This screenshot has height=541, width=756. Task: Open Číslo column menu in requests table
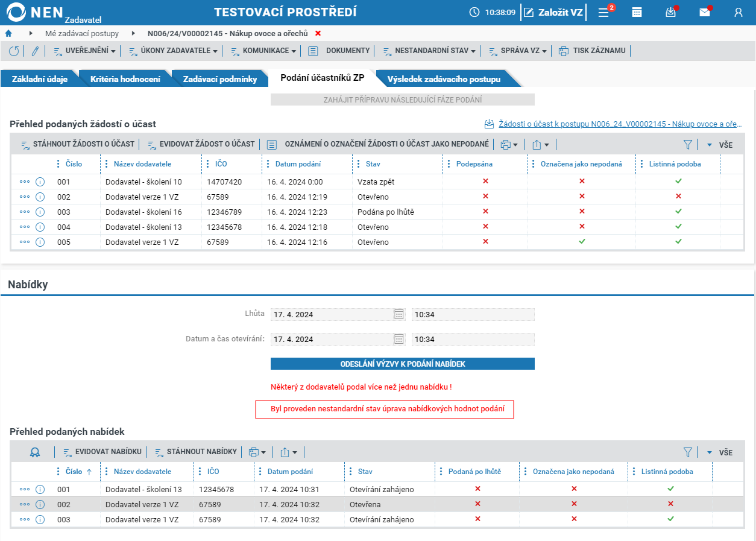tap(58, 163)
